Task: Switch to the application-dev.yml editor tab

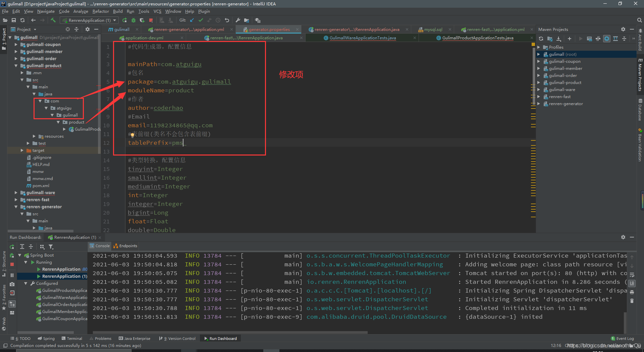Action: (x=144, y=38)
